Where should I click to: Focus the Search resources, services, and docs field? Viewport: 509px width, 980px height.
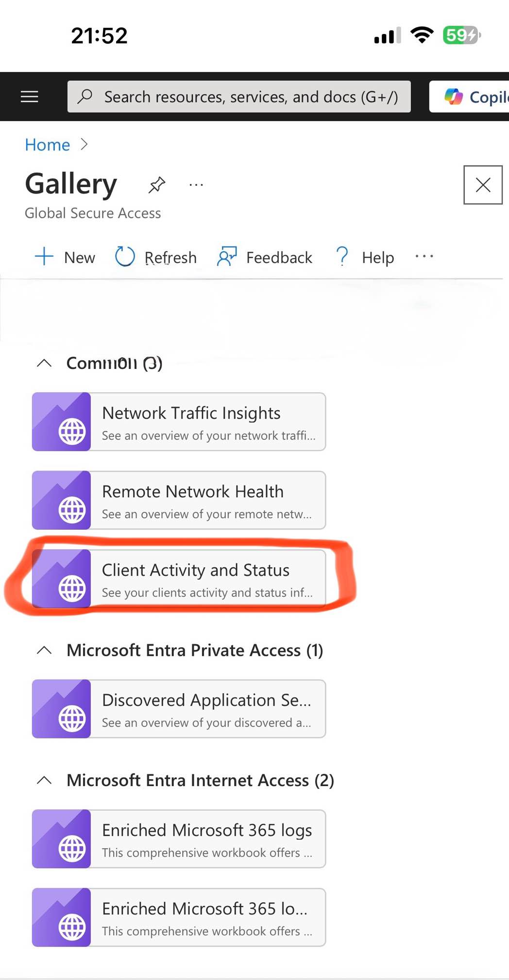(239, 97)
